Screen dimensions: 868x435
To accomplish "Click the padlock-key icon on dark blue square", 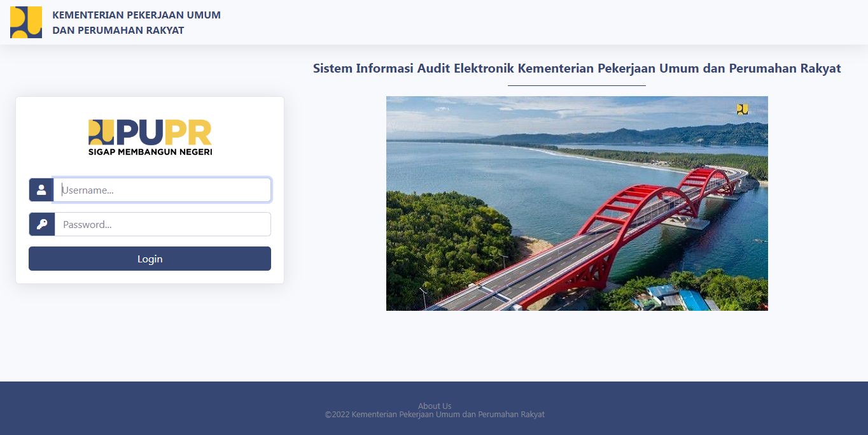I will [41, 224].
